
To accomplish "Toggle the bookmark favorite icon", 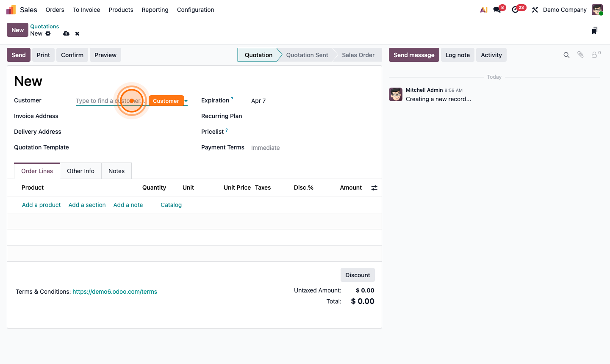I will pyautogui.click(x=594, y=30).
